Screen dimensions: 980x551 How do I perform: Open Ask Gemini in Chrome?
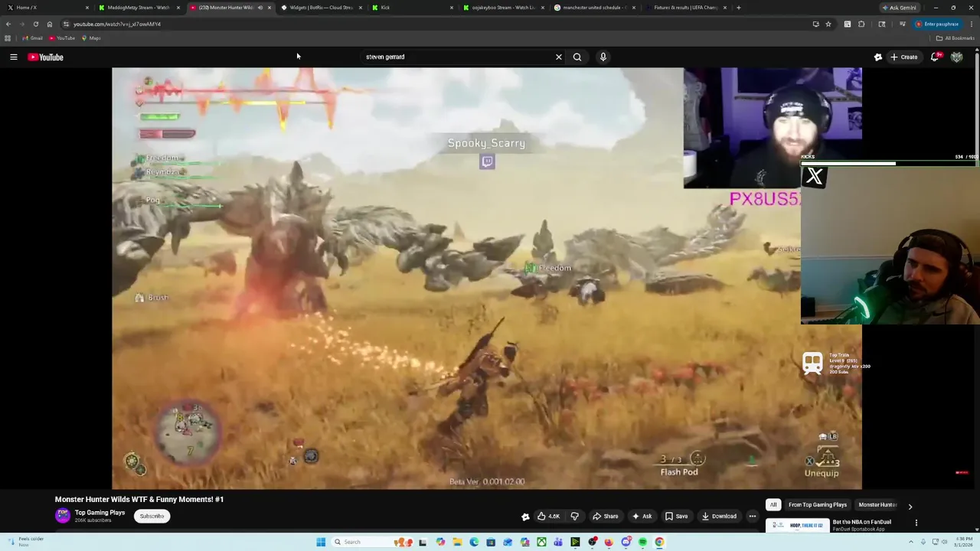[900, 8]
